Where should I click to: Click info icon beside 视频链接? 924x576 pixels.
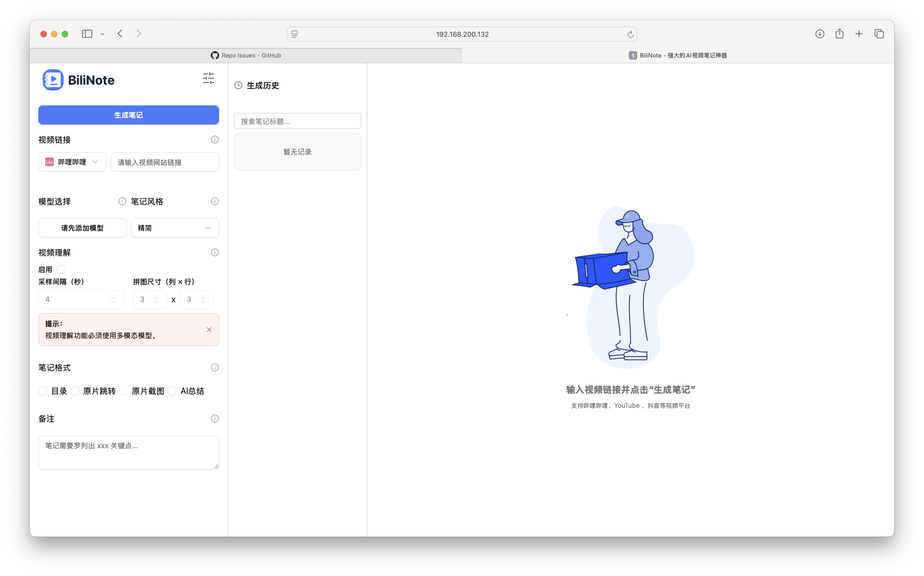[x=215, y=139]
